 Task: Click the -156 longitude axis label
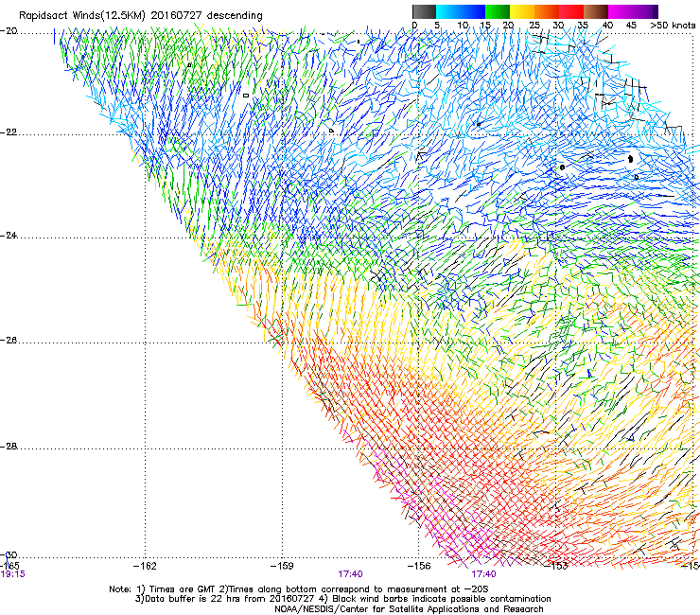(419, 566)
